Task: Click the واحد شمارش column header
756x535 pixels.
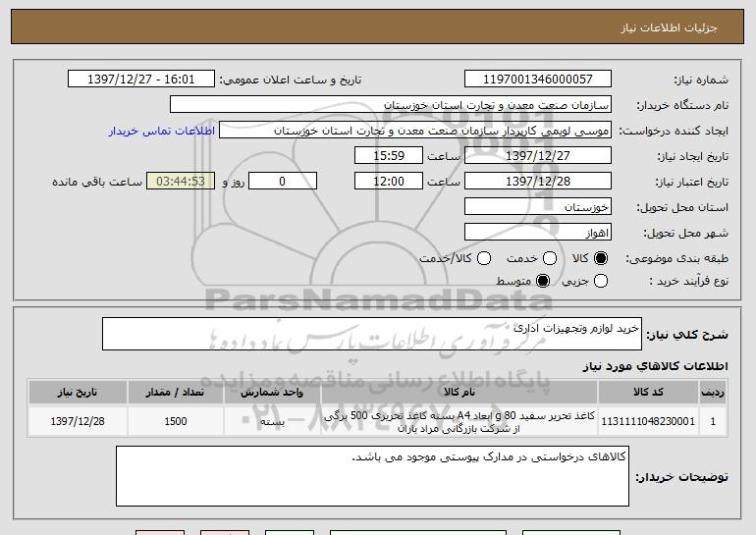Action: click(x=272, y=392)
